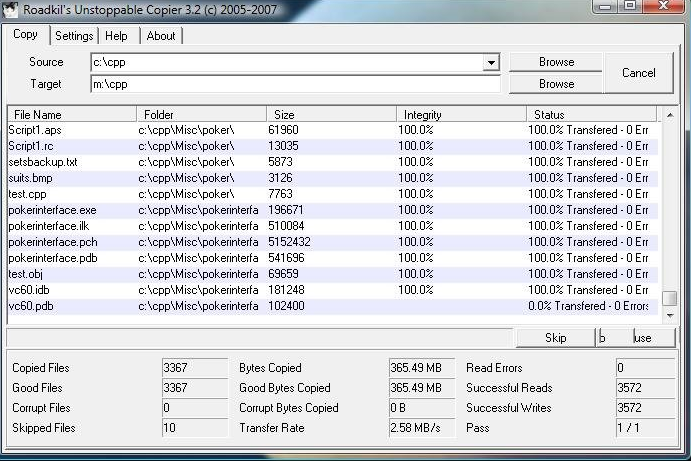
Task: Select the pokerinterface.pch row
Action: [x=333, y=242]
